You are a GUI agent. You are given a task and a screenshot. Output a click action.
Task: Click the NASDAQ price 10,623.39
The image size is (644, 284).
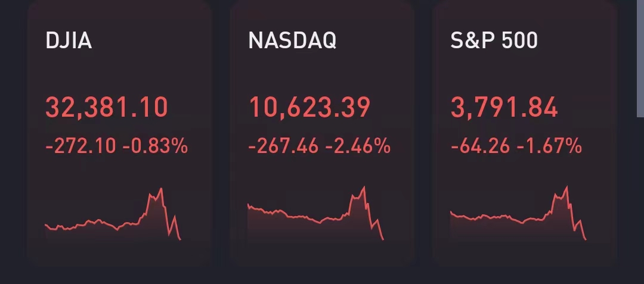coord(309,108)
